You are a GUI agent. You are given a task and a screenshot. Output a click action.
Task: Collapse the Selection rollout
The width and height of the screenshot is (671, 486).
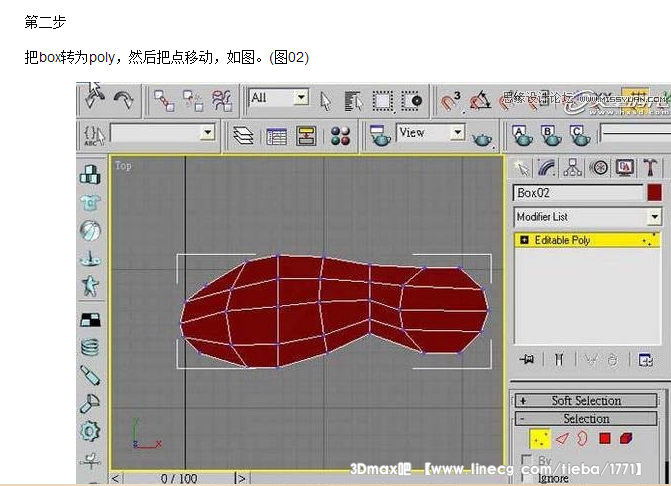coord(586,418)
